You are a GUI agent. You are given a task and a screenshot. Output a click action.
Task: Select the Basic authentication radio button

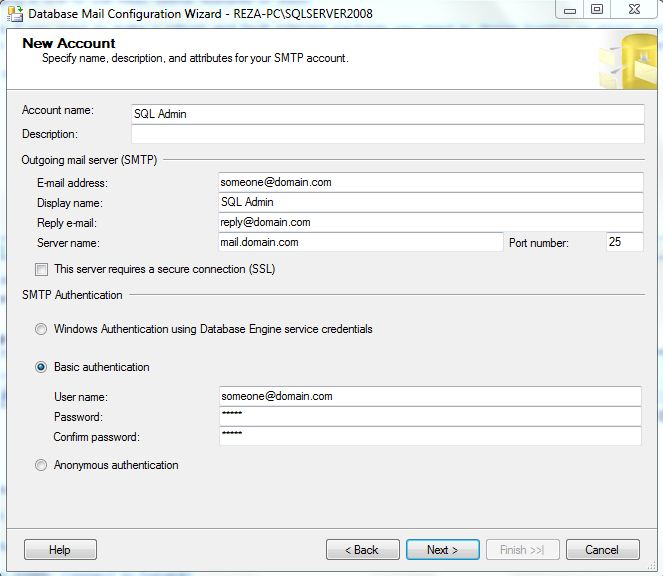41,367
